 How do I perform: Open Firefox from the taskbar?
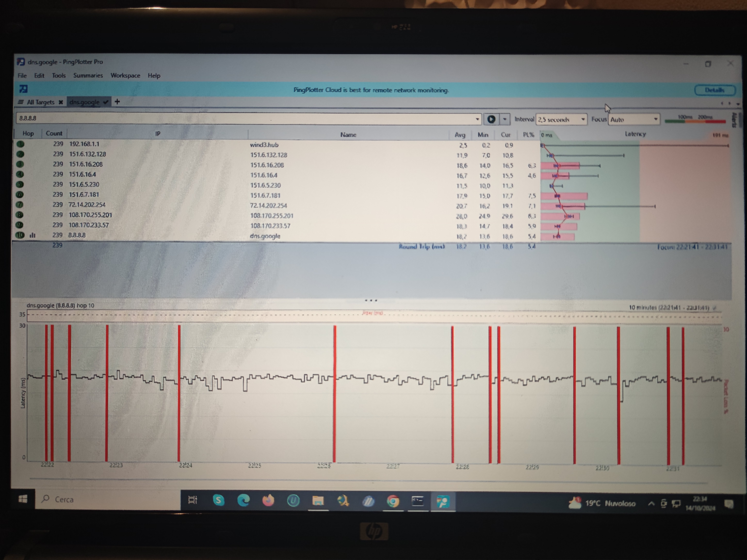(268, 500)
